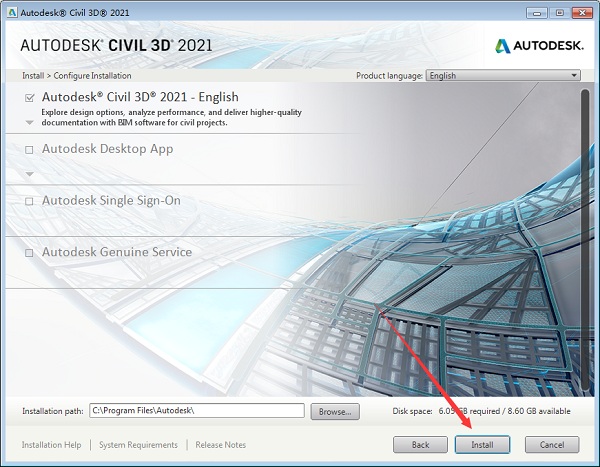The height and width of the screenshot is (467, 600).
Task: Click the Autodesk Desktop App title
Action: (108, 149)
